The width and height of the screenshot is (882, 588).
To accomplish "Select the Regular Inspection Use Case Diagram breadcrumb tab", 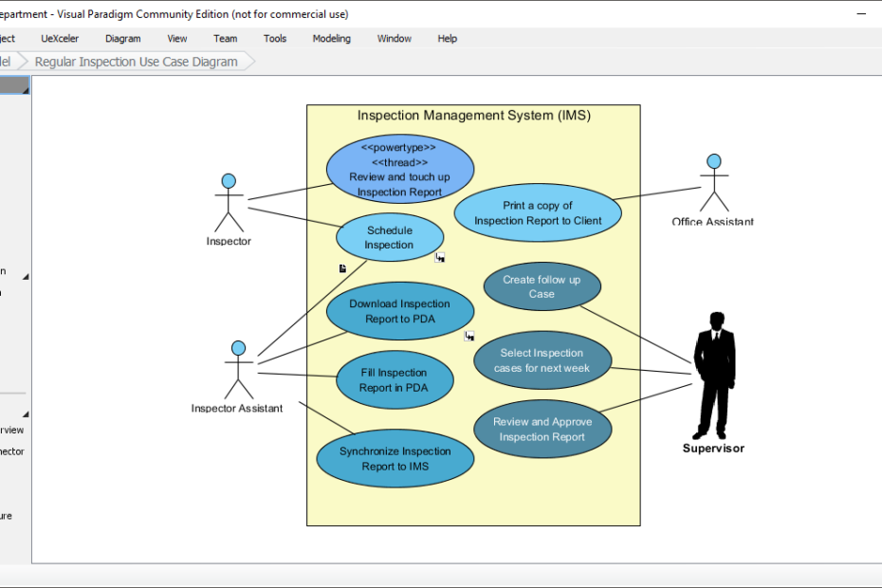I will point(135,61).
